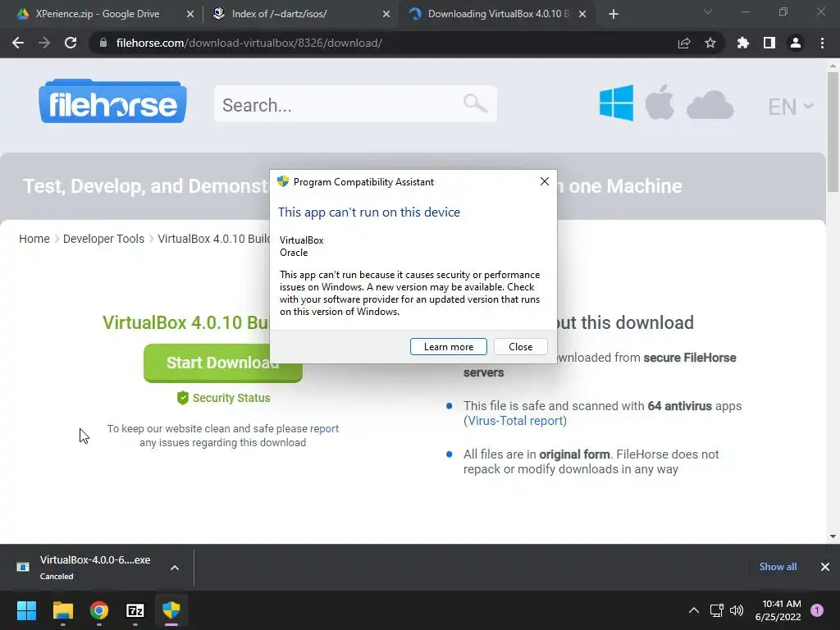Open the Windows Start menu

click(26, 610)
